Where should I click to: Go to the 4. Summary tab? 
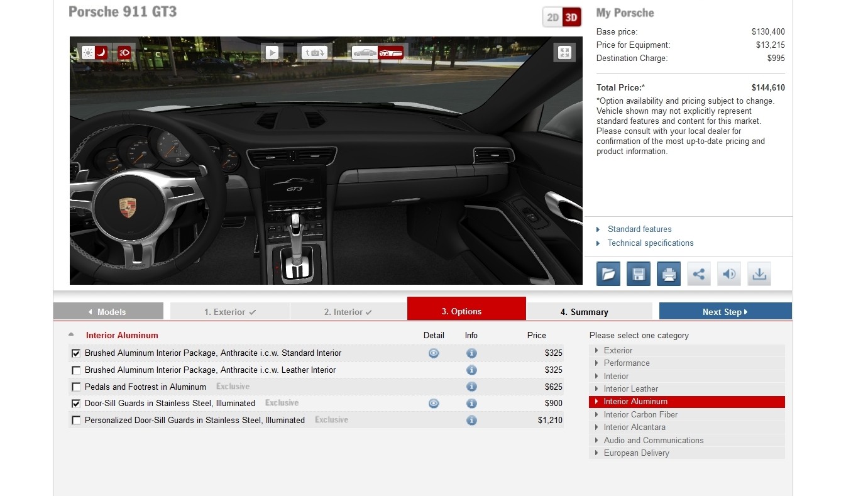coord(589,312)
